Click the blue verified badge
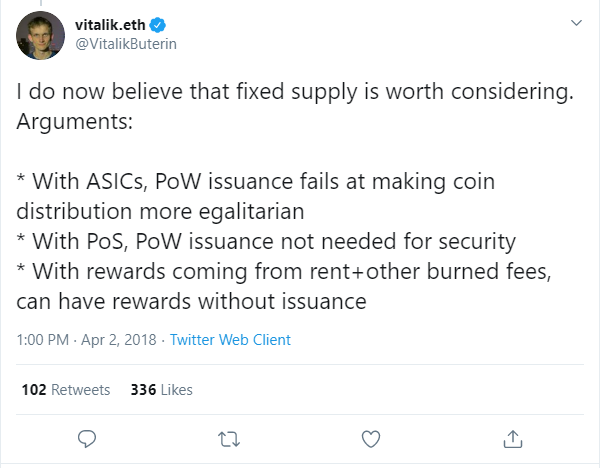This screenshot has width=607, height=468. pos(158,25)
